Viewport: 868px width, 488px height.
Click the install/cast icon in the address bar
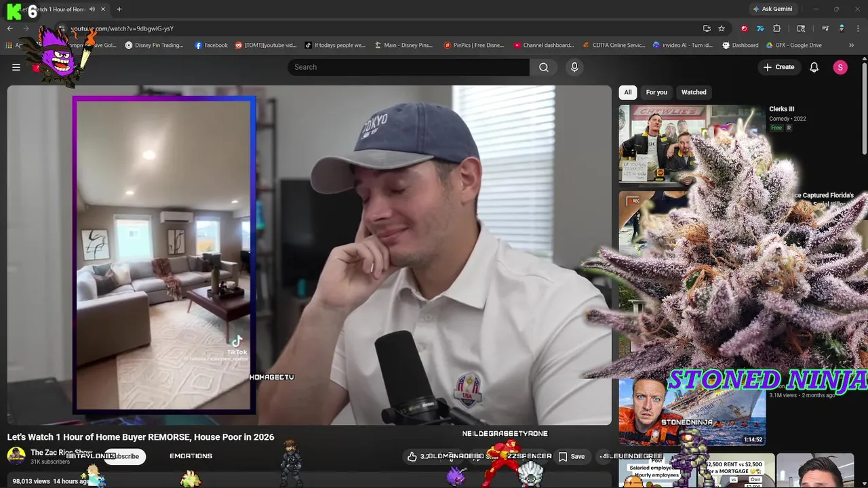(707, 28)
